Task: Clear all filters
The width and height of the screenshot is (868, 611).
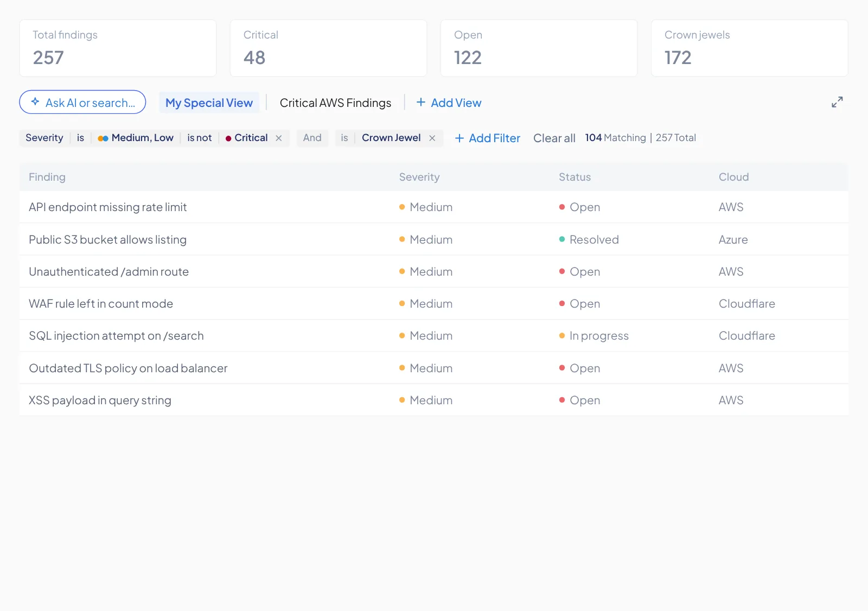Action: 554,138
